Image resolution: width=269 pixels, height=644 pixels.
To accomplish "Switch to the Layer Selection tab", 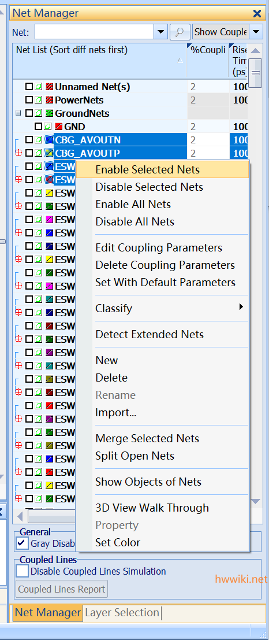I will (x=122, y=612).
